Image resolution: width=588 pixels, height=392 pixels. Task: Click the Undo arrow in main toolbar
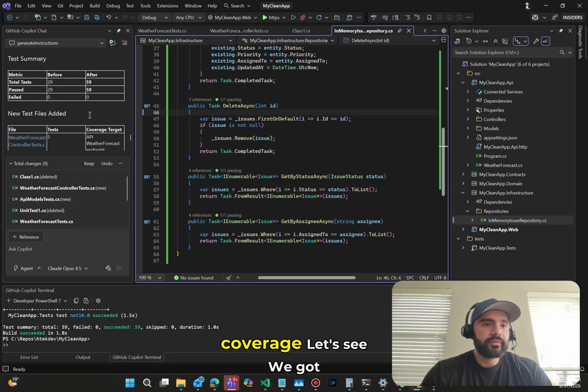[x=109, y=17]
